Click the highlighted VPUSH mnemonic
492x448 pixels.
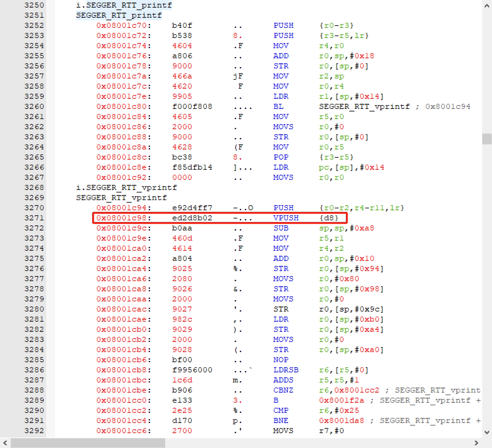tap(286, 218)
